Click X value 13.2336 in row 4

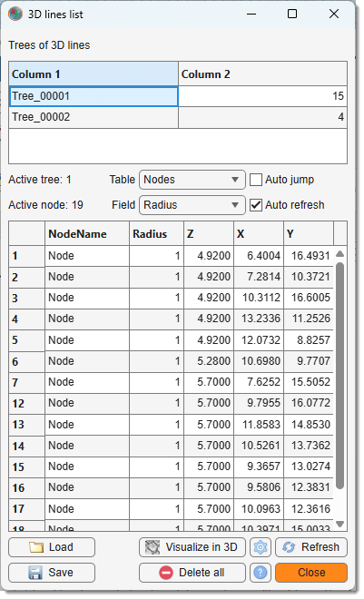(259, 319)
